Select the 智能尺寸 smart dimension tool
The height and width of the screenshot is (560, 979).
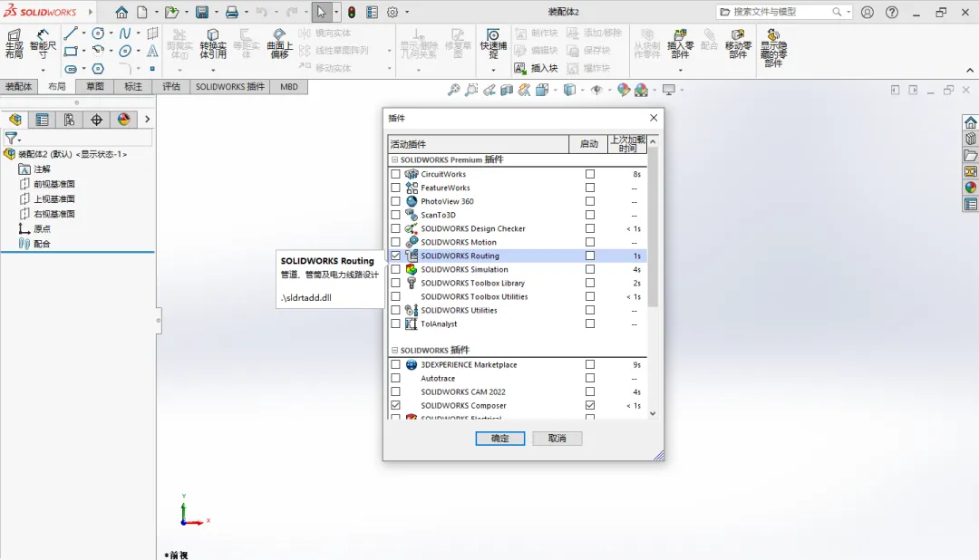coord(43,44)
